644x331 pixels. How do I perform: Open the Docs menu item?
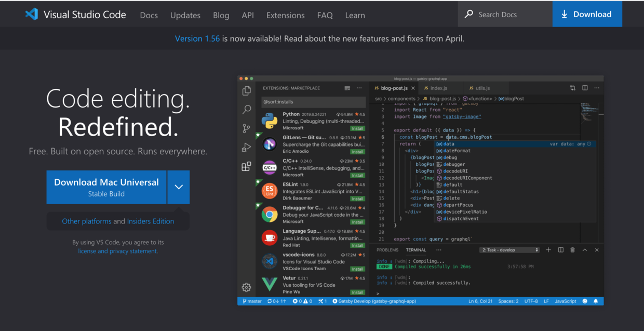[149, 15]
